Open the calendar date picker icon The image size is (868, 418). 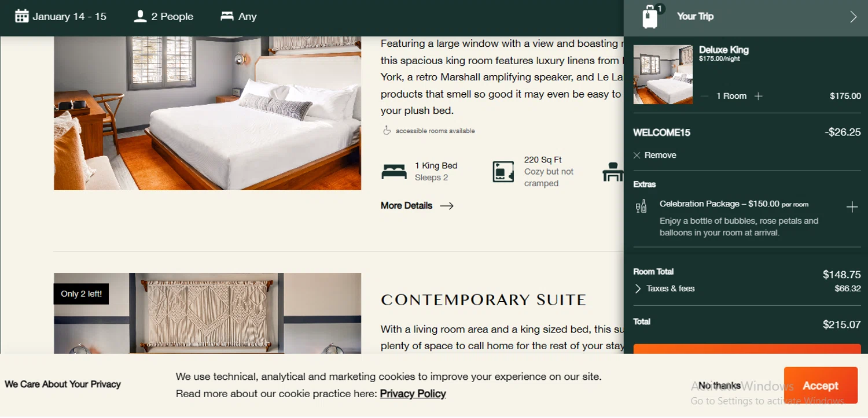(22, 16)
